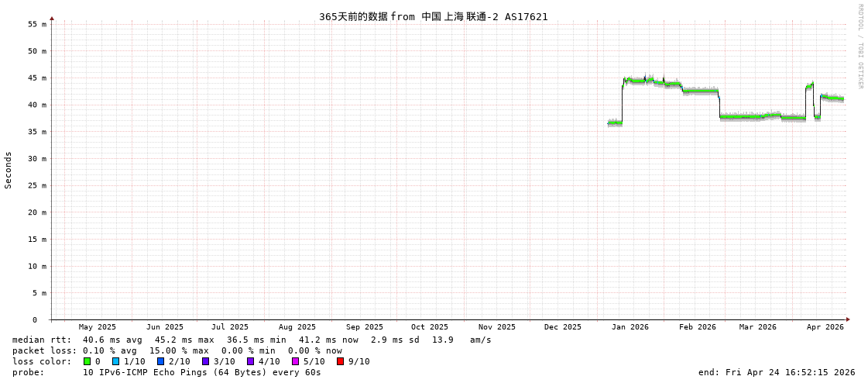Click the median rtt statistics line
Screen dimensions: 868x383
click(x=252, y=340)
